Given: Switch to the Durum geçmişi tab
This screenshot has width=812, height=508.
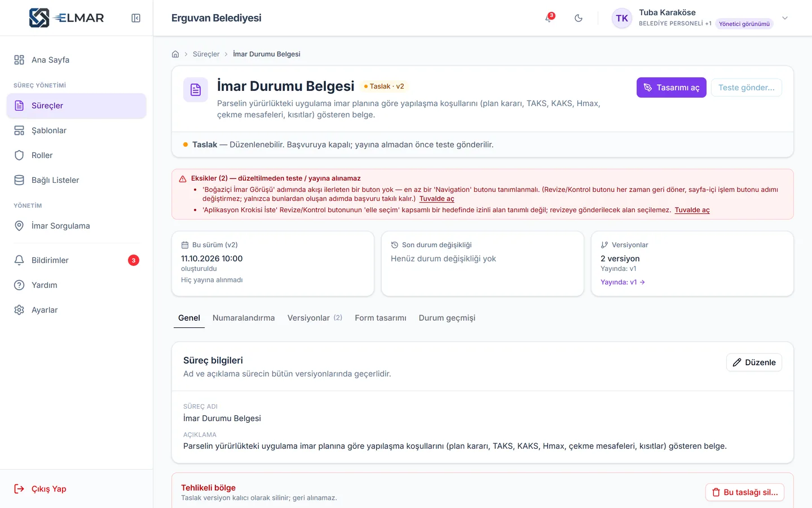Looking at the screenshot, I should [447, 318].
